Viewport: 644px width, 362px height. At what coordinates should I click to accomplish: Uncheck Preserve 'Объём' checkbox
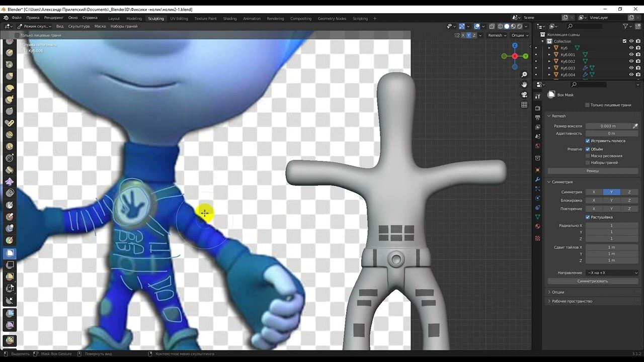click(588, 149)
